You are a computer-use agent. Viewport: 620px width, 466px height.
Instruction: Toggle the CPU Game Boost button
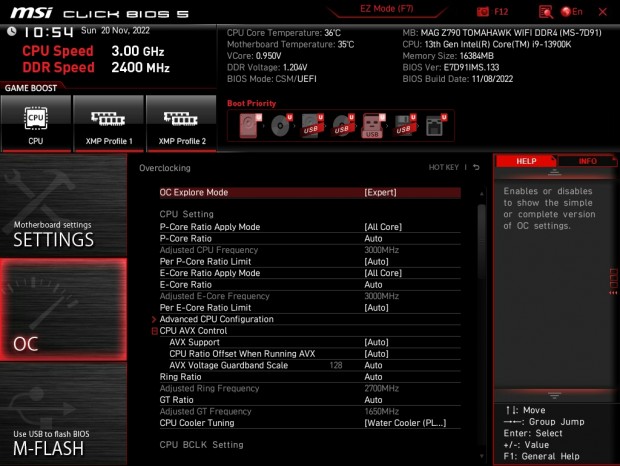pos(36,123)
